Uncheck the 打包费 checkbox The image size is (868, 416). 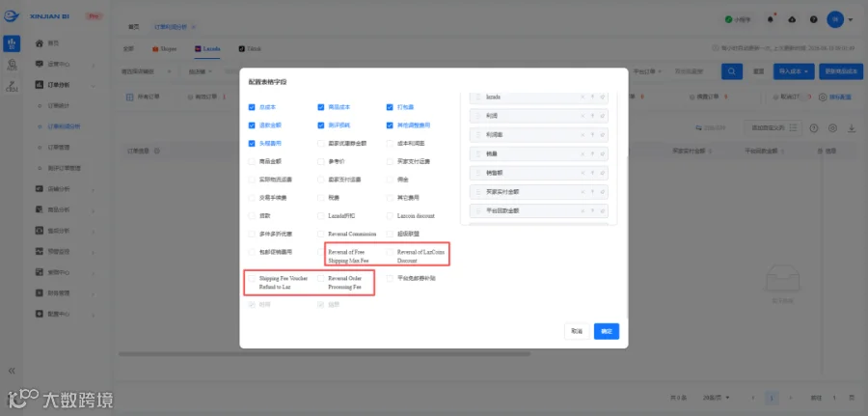click(391, 107)
